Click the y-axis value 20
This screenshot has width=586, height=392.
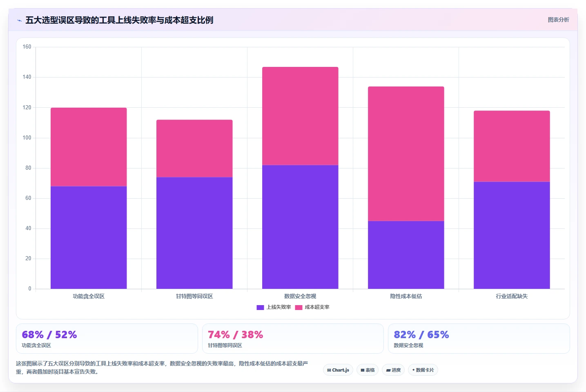pyautogui.click(x=28, y=259)
